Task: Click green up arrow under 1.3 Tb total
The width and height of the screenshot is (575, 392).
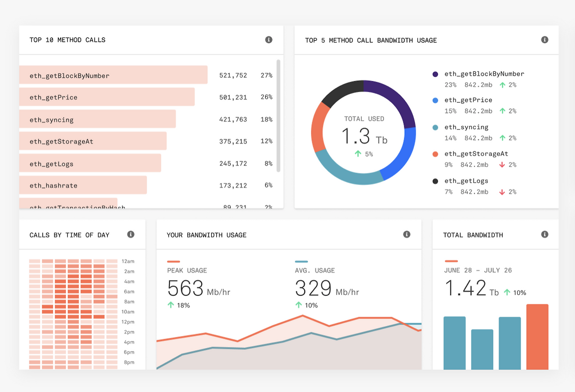Action: [x=358, y=154]
